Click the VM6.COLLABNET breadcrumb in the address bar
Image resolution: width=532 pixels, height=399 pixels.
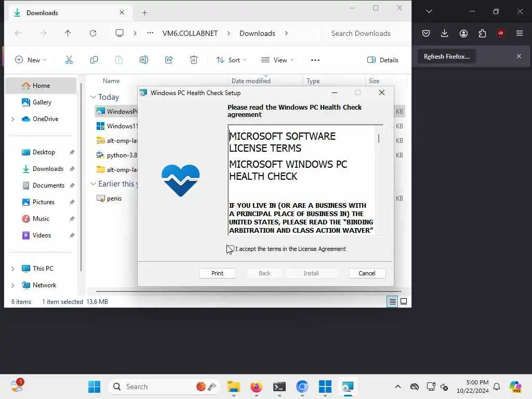click(190, 33)
